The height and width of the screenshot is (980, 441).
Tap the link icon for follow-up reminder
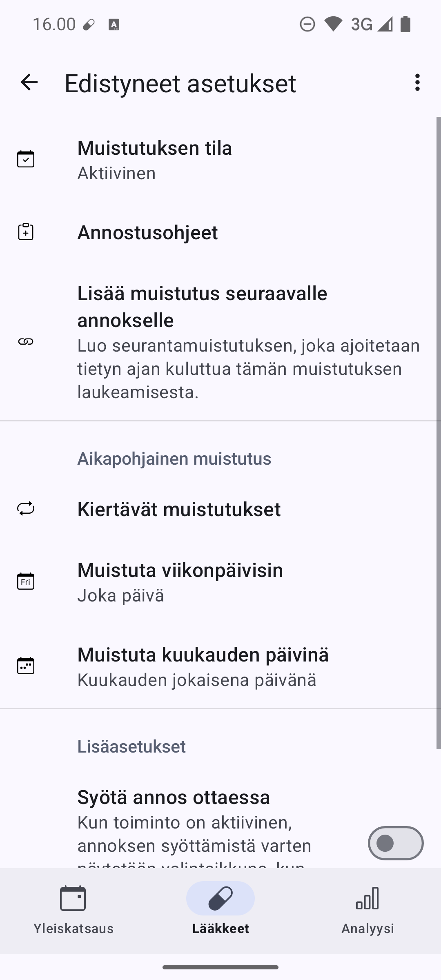[26, 342]
